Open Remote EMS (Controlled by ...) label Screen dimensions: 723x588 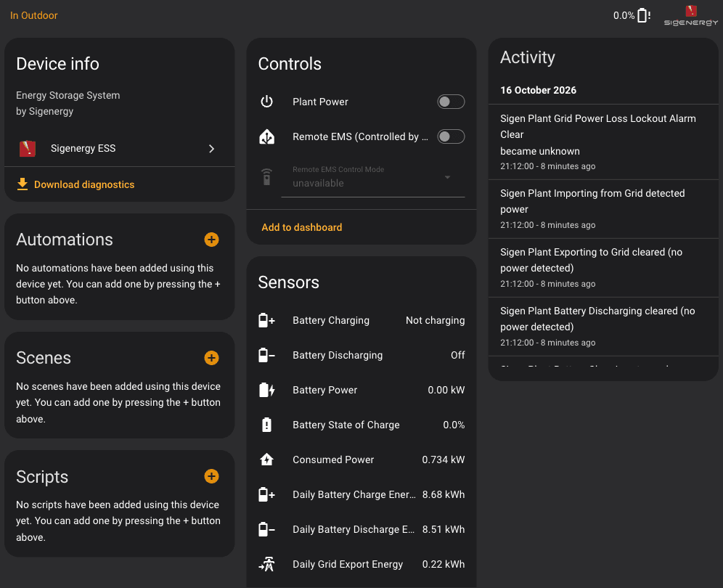360,136
